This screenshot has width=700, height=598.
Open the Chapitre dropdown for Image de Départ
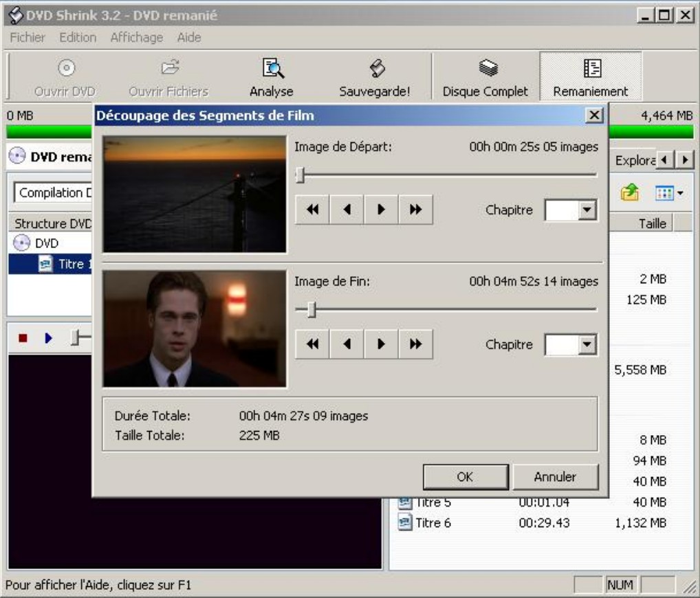point(587,210)
